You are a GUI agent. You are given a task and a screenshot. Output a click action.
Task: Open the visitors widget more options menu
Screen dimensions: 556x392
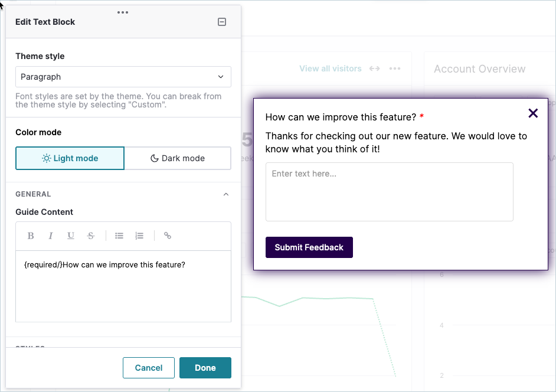[395, 68]
